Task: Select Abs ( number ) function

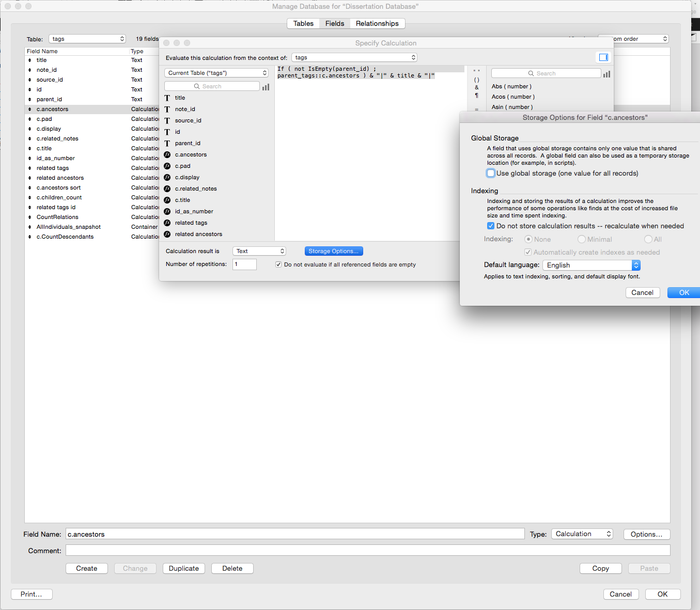Action: [x=511, y=86]
